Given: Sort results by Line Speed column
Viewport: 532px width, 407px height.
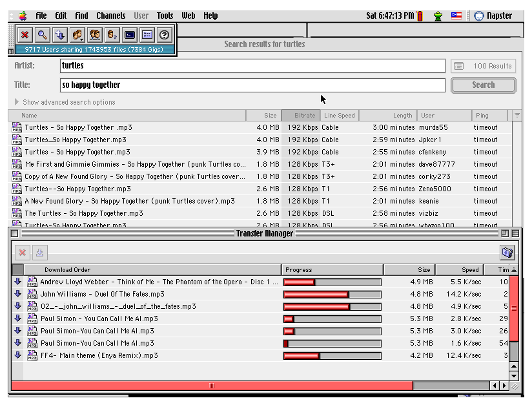Looking at the screenshot, I should 340,116.
